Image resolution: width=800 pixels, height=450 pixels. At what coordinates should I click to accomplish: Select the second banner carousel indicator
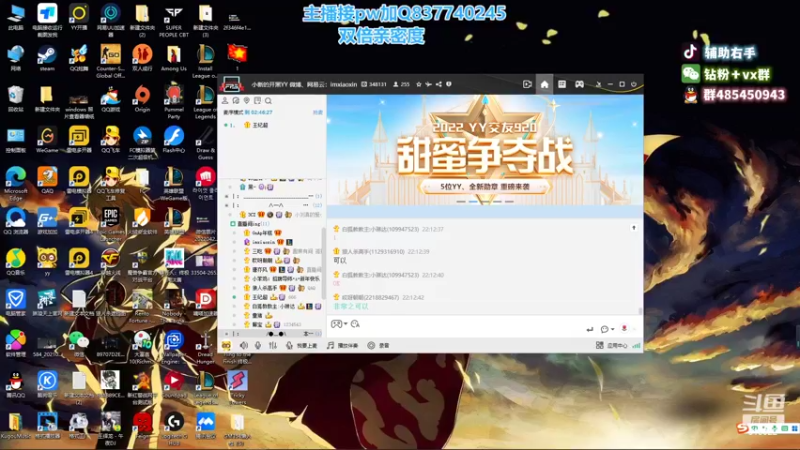(x=473, y=202)
